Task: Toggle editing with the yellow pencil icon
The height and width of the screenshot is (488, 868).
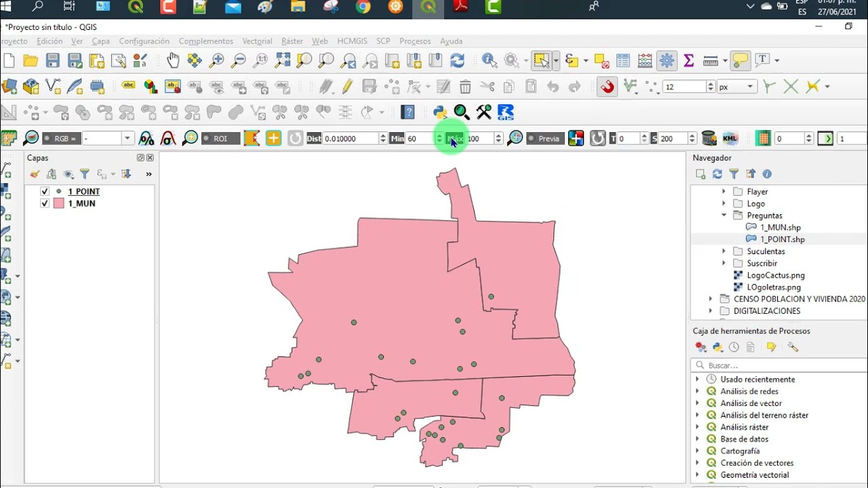Action: (x=347, y=86)
